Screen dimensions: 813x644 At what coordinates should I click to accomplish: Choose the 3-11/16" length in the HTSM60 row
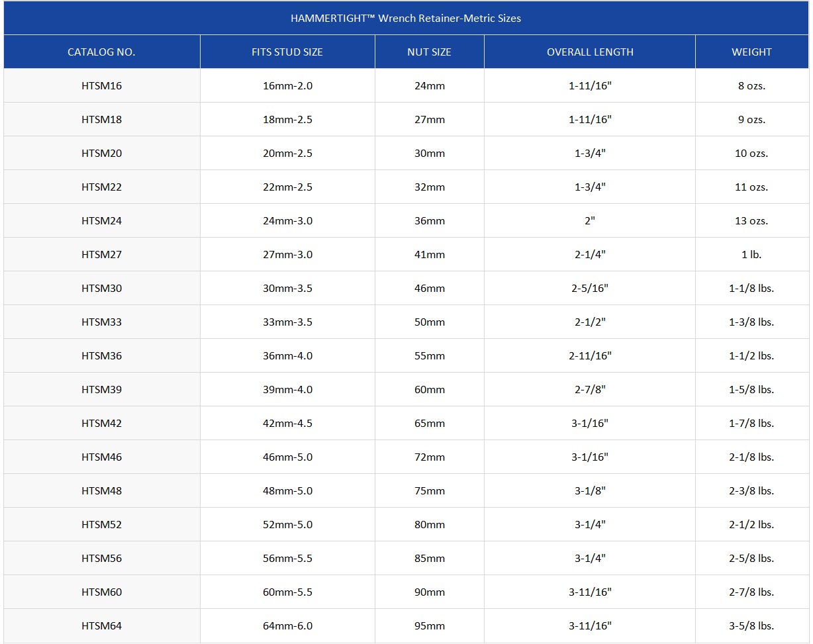click(590, 592)
